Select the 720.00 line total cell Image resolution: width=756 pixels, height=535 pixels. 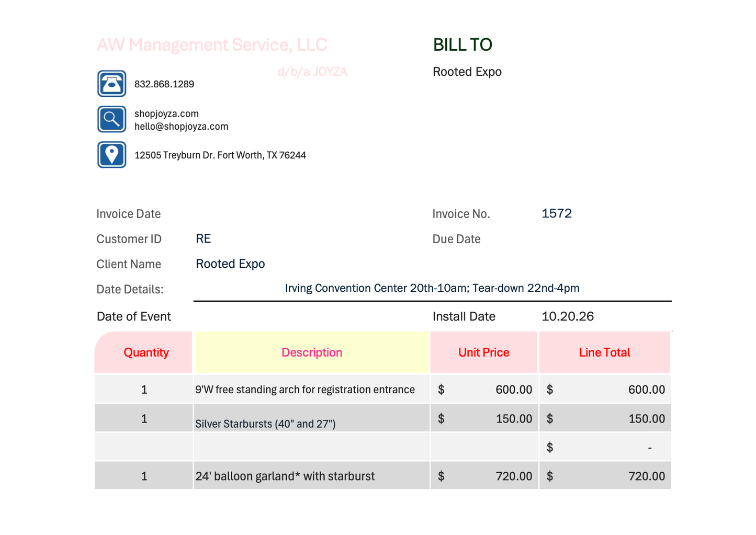tap(605, 475)
